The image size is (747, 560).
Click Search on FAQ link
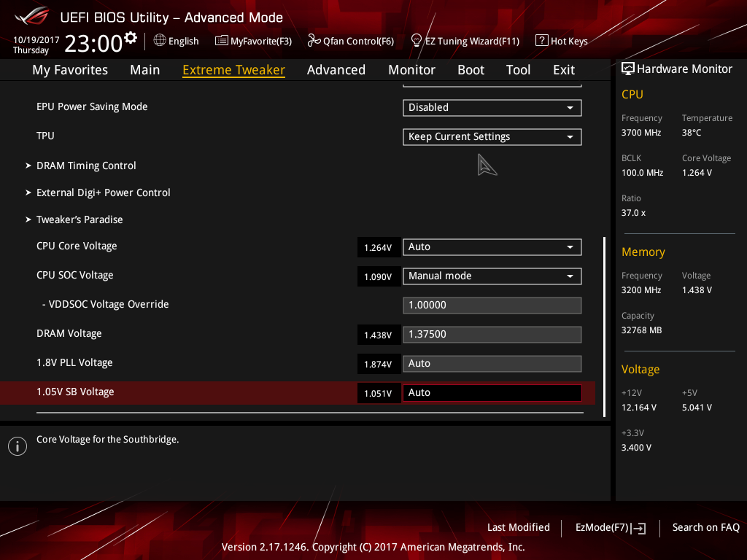(x=706, y=528)
